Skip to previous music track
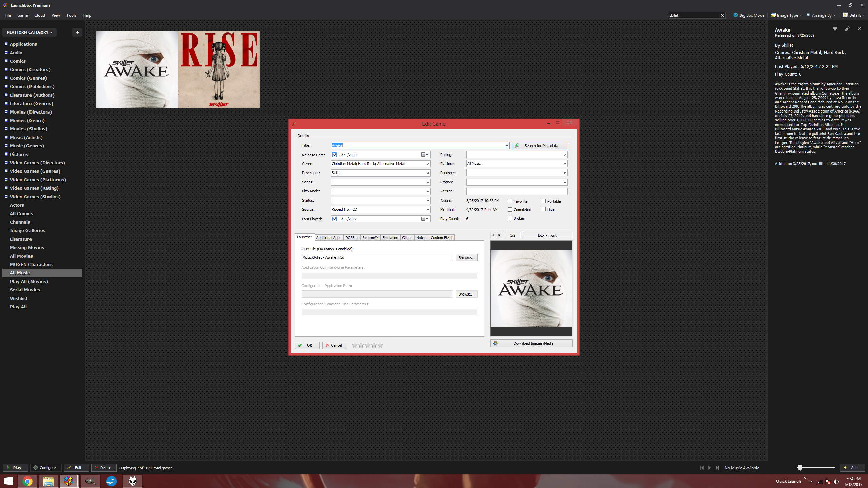Image resolution: width=868 pixels, height=488 pixels. pos(702,468)
